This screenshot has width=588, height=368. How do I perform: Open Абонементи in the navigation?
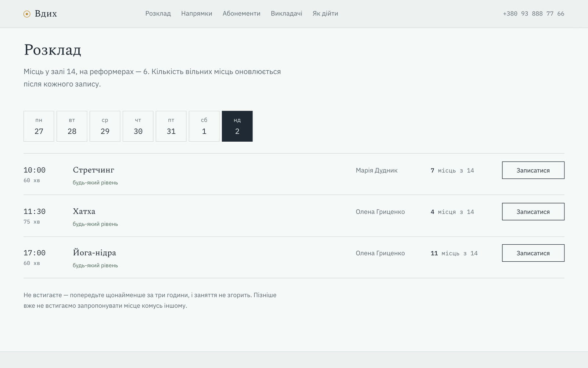(x=241, y=14)
